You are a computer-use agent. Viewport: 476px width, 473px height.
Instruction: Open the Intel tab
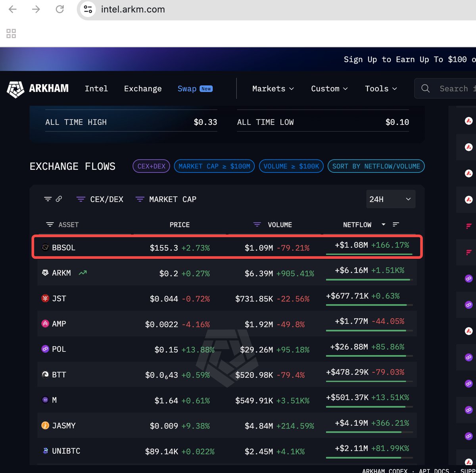click(96, 88)
